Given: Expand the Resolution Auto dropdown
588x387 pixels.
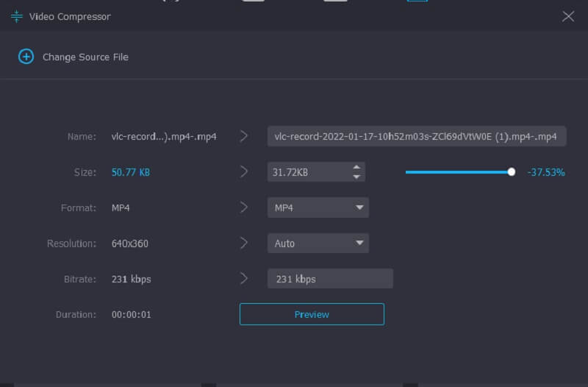Looking at the screenshot, I should pyautogui.click(x=318, y=243).
